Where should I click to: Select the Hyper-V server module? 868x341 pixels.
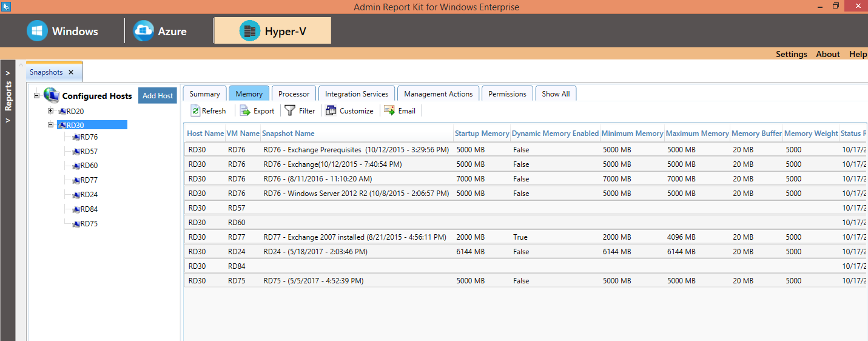point(249,31)
